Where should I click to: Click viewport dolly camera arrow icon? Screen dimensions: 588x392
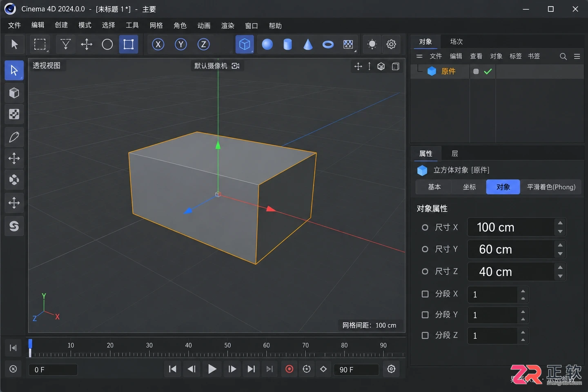pos(369,67)
